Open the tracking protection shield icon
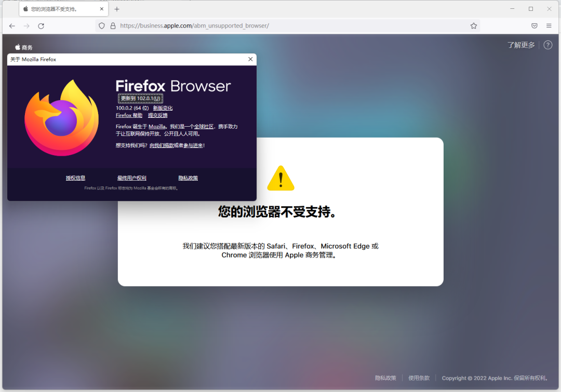The height and width of the screenshot is (392, 561). pos(101,25)
